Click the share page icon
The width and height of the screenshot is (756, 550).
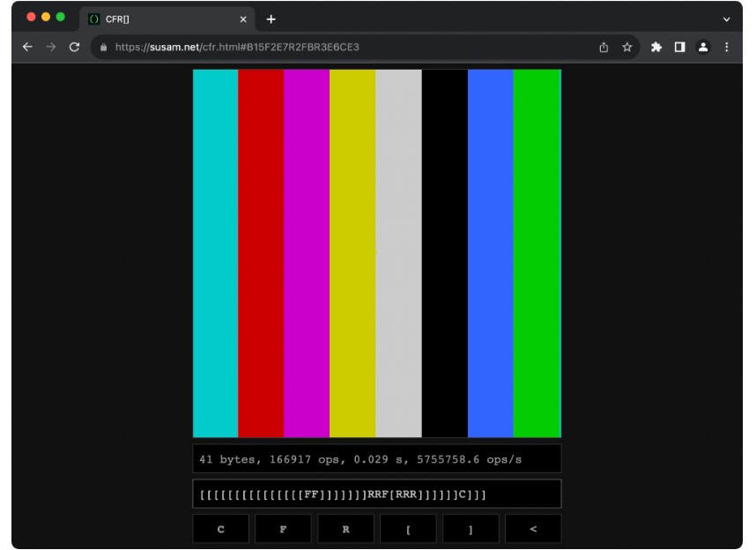coord(604,48)
